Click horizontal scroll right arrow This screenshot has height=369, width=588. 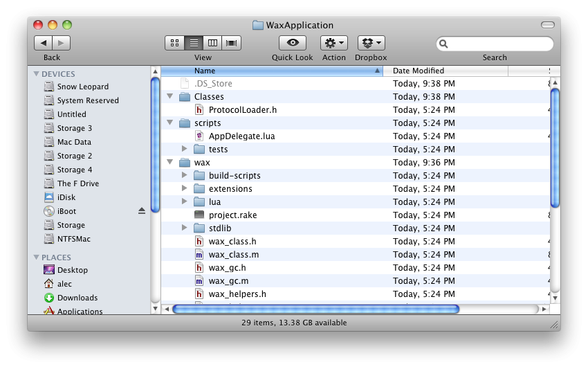tap(544, 309)
